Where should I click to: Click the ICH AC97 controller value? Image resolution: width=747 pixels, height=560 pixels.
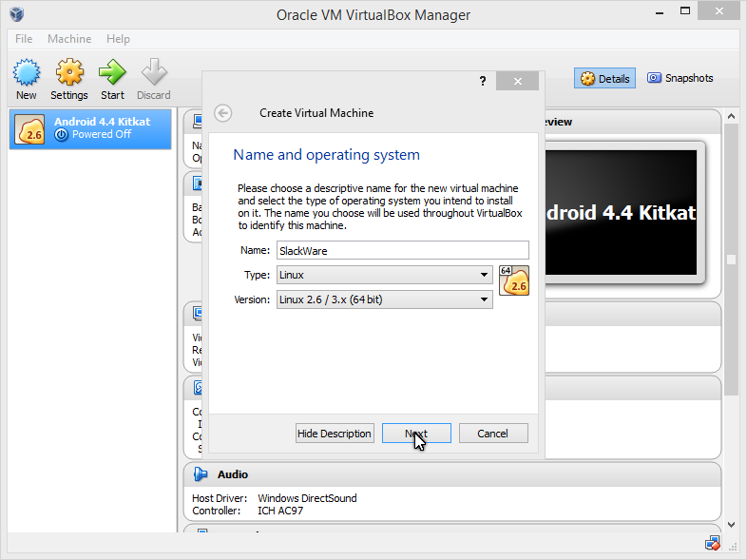click(x=280, y=511)
